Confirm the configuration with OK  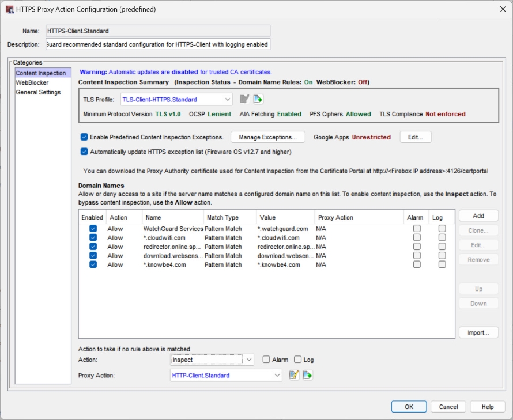(409, 406)
